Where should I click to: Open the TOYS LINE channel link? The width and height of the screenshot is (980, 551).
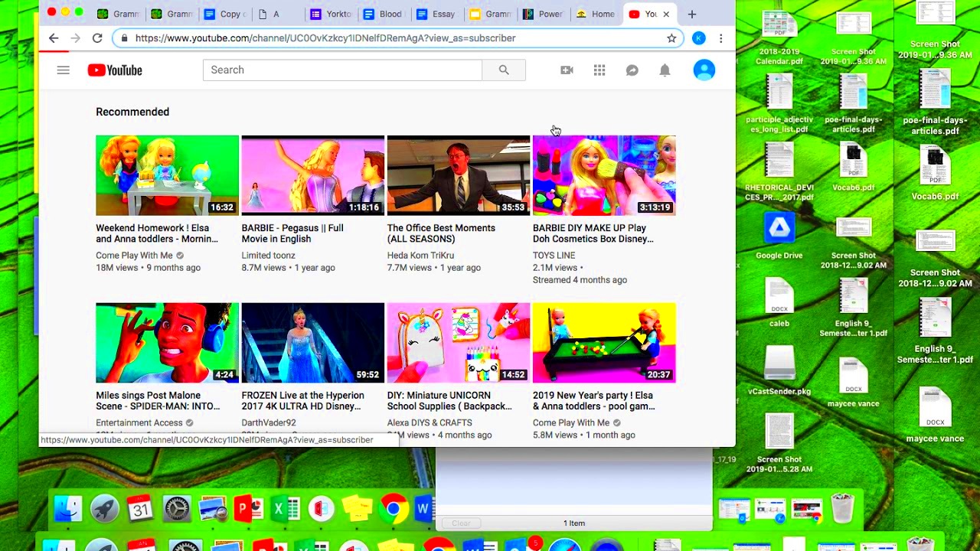554,256
